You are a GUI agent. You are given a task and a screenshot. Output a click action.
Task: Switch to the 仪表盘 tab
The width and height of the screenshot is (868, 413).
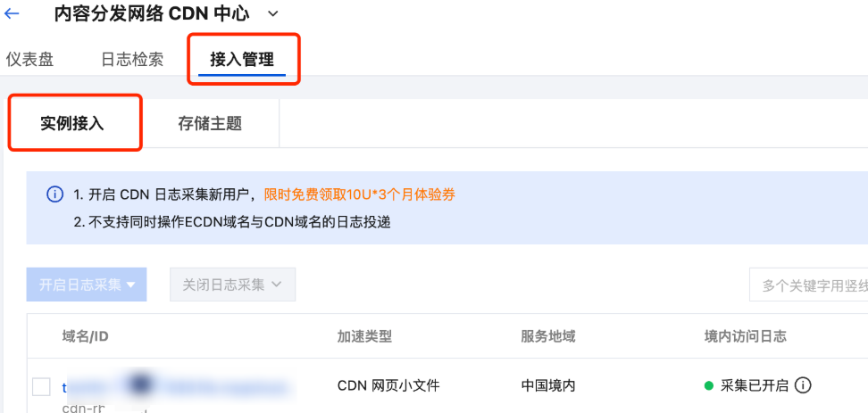(29, 60)
